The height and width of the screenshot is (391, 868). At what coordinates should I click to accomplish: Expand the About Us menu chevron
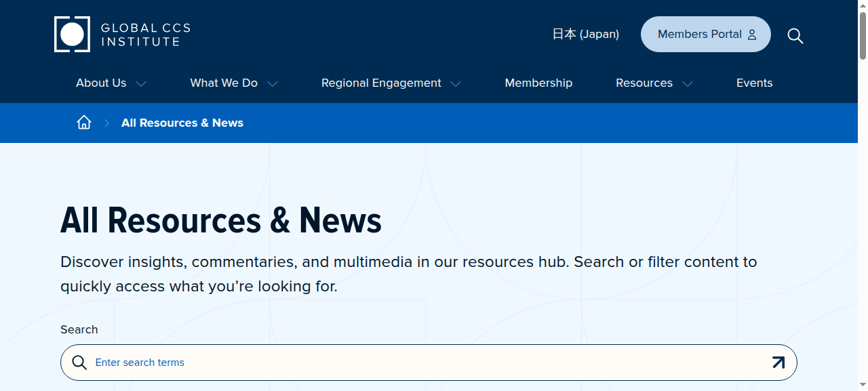141,84
